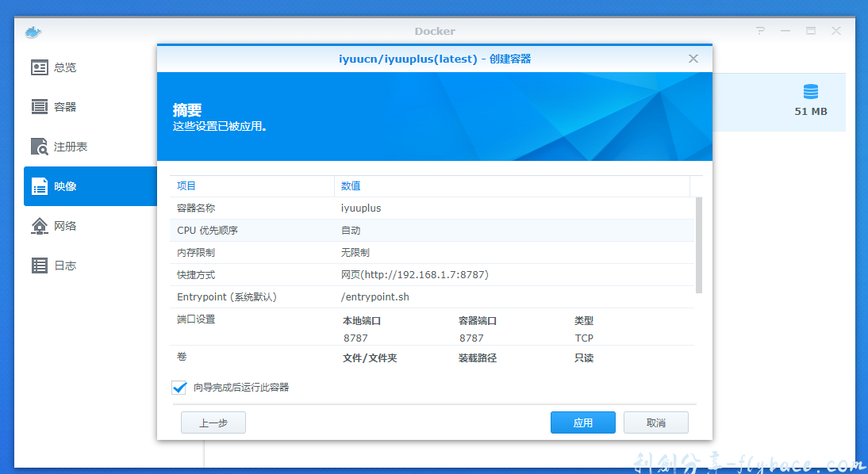Cancel the wizard via 取消 button
This screenshot has width=868, height=474.
coord(656,422)
